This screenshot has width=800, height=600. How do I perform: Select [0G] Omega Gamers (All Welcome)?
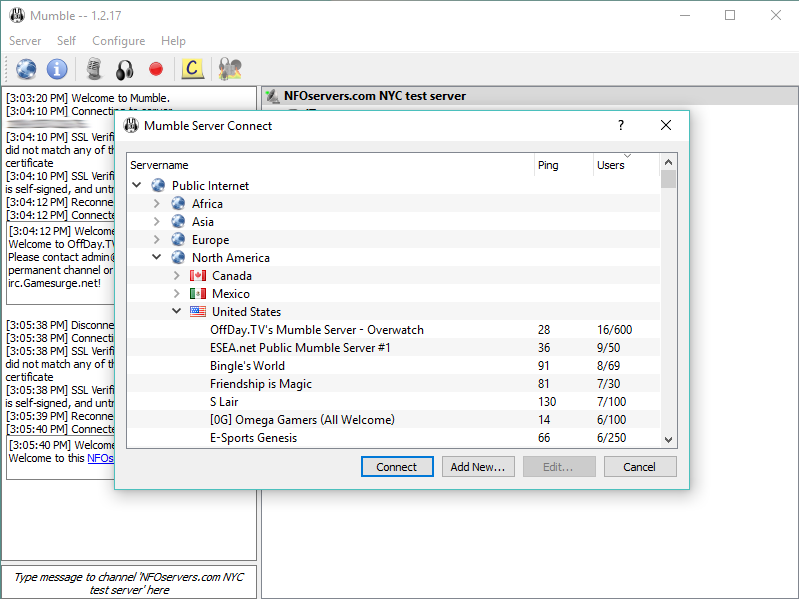(302, 419)
